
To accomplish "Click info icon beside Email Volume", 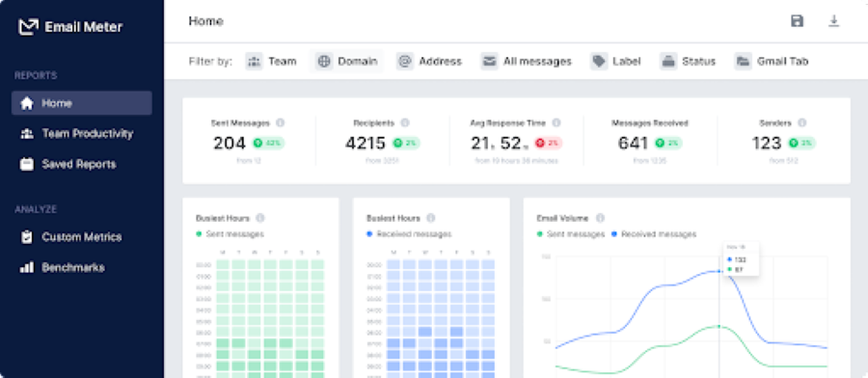I will point(600,218).
